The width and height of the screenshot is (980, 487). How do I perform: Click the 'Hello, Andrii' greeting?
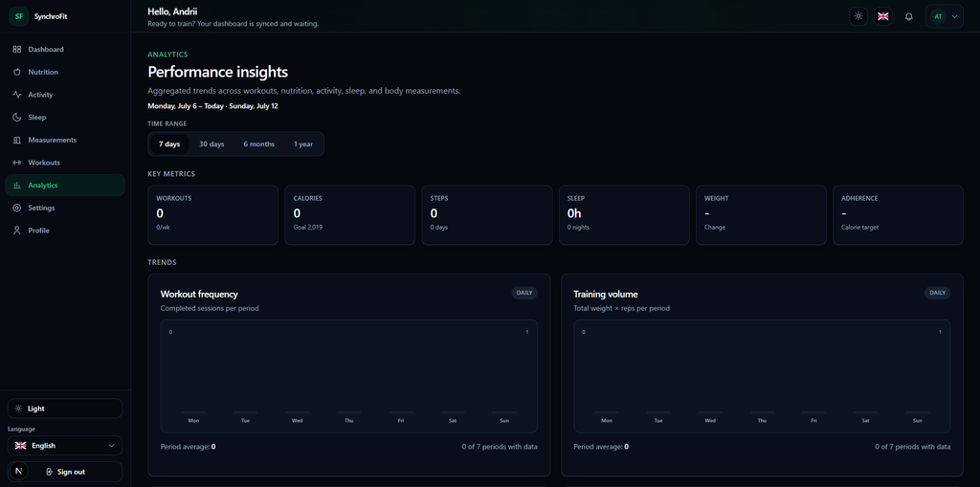(173, 11)
